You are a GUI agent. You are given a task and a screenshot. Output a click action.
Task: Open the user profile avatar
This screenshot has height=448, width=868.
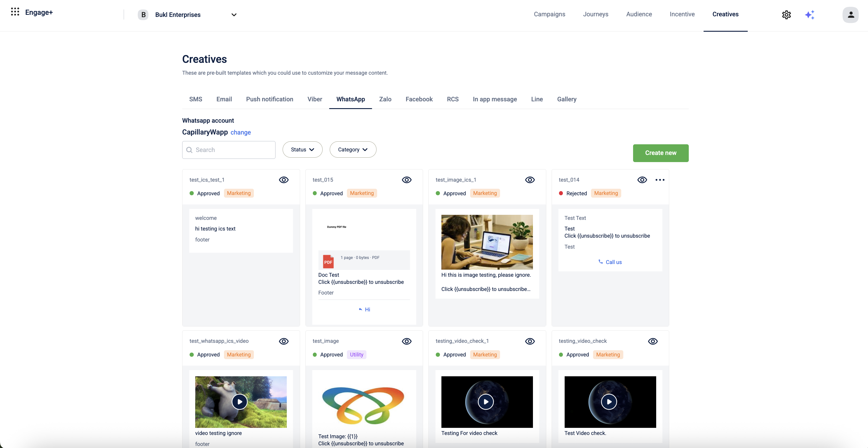point(851,15)
